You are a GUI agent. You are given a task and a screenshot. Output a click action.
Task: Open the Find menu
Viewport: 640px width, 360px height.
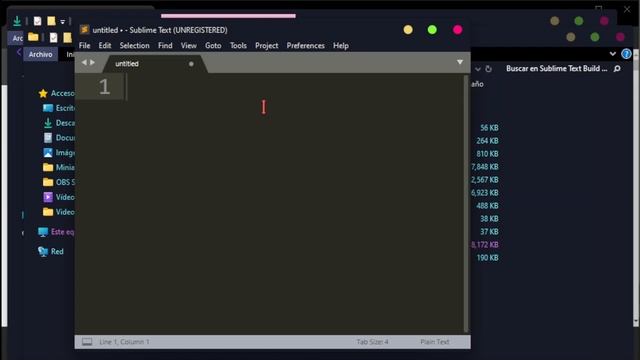[165, 46]
